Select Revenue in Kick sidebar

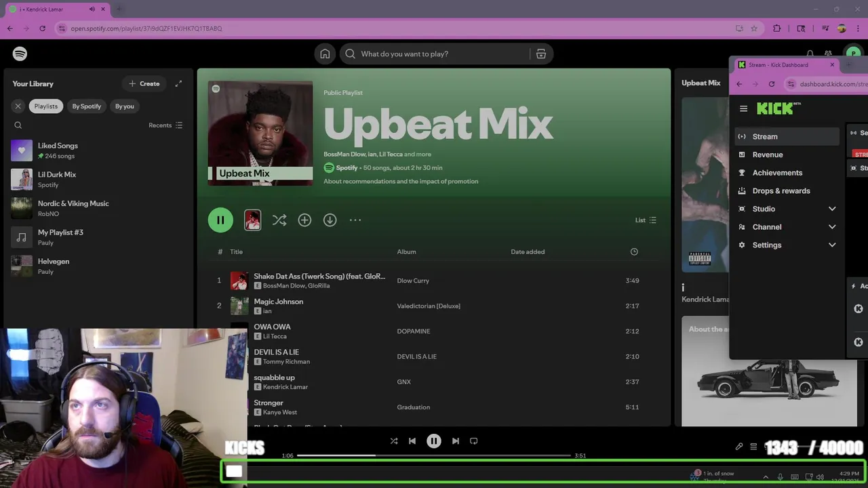(787, 155)
